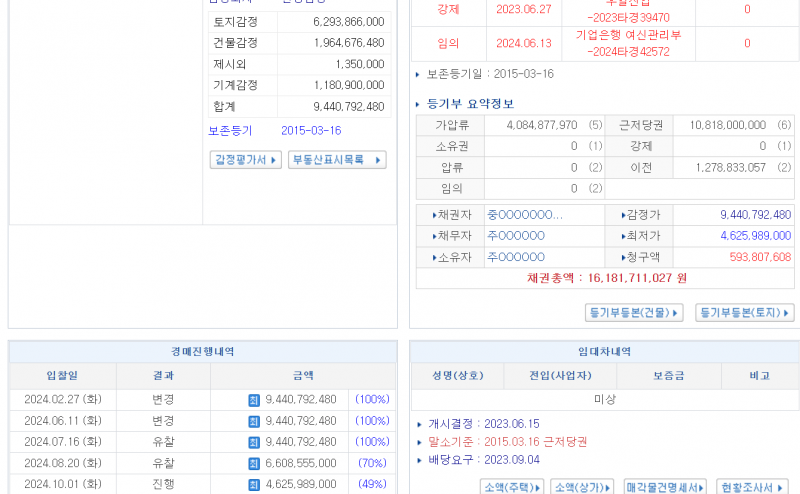Click the 등기부 요약정보 section heading
This screenshot has width=800, height=494.
point(470,104)
